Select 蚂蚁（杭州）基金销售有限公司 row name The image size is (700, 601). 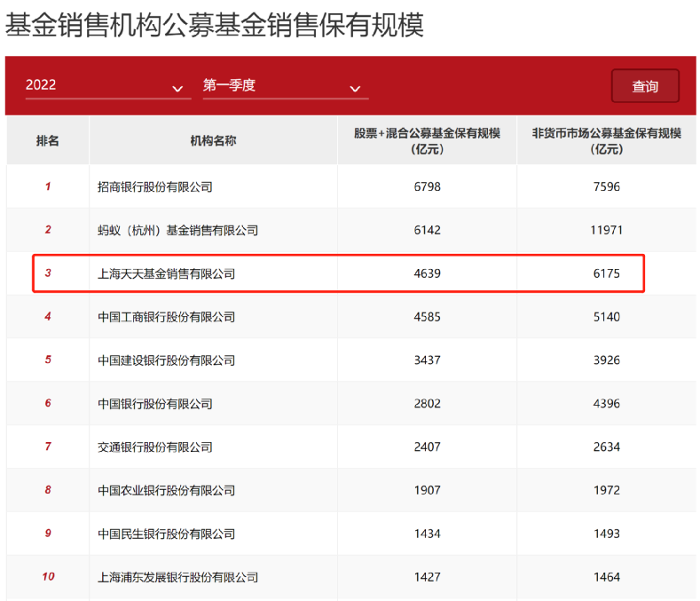[177, 230]
